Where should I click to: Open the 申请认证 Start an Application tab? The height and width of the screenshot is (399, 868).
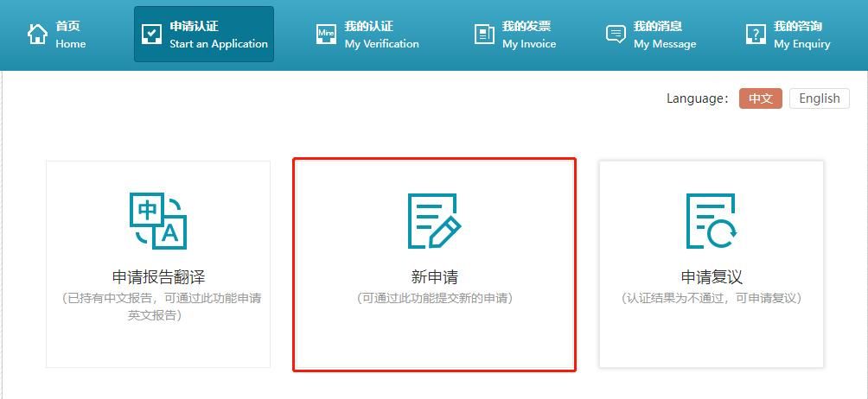click(x=204, y=35)
